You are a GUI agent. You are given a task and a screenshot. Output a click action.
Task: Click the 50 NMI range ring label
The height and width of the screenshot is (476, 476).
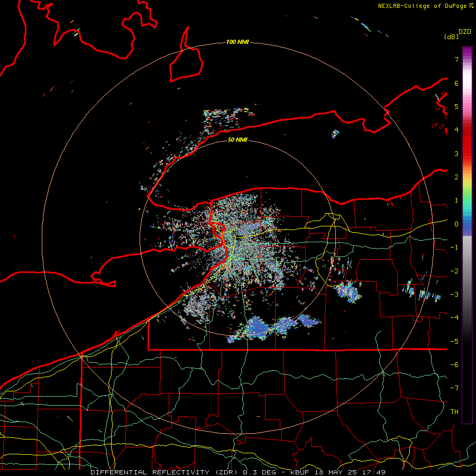click(x=237, y=140)
